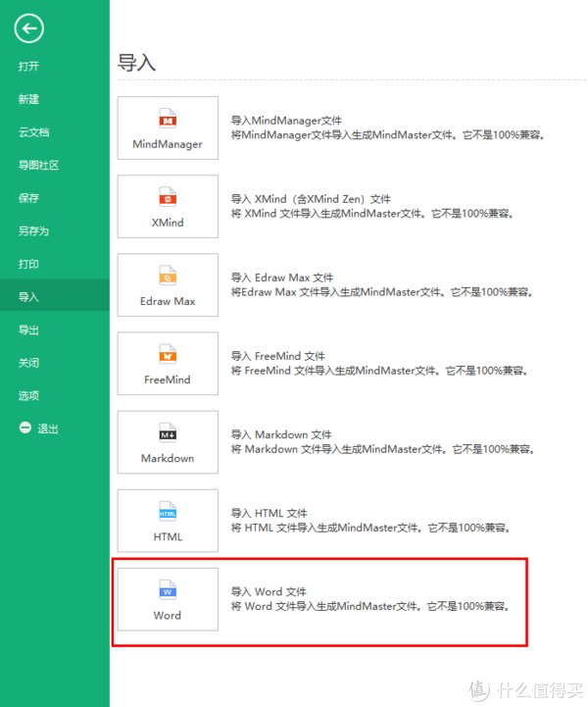Click the MindManager file icon
This screenshot has width=588, height=707.
pos(168,118)
